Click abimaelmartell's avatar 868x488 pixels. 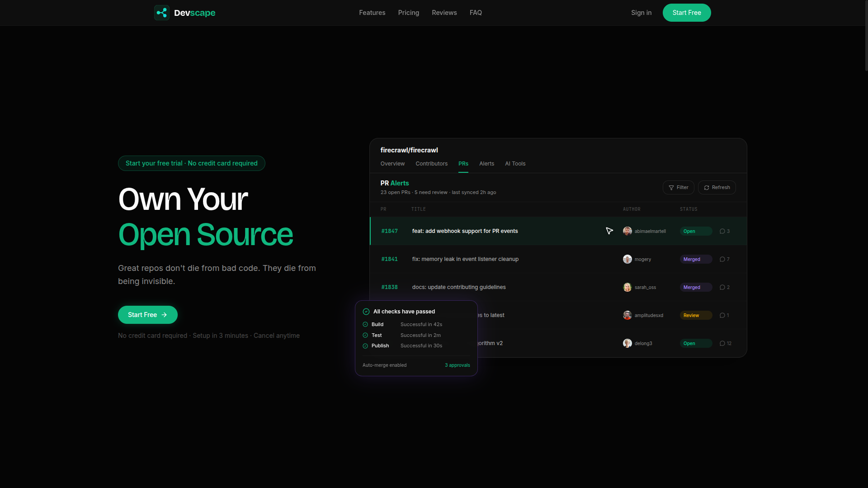(627, 231)
